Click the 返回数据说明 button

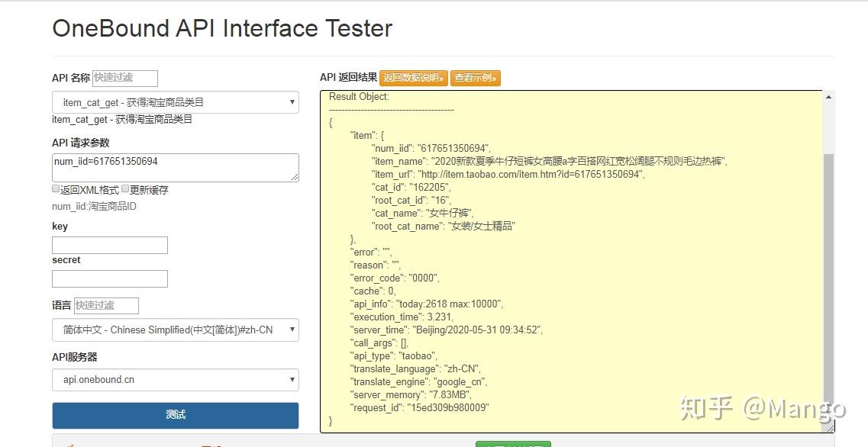click(x=413, y=78)
